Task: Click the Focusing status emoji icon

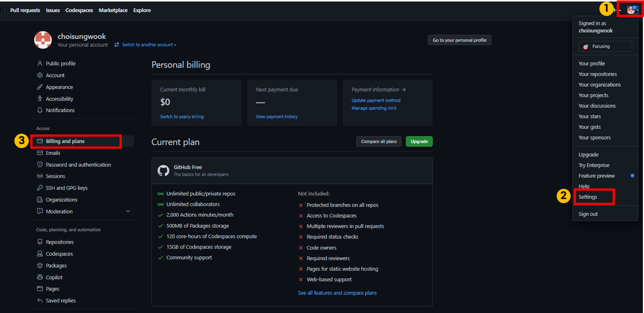Action: (x=586, y=46)
